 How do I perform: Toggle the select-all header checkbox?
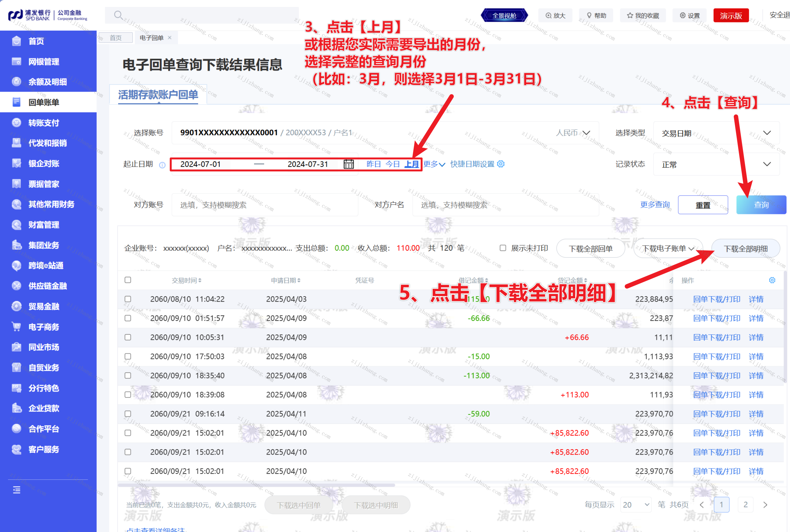point(128,280)
